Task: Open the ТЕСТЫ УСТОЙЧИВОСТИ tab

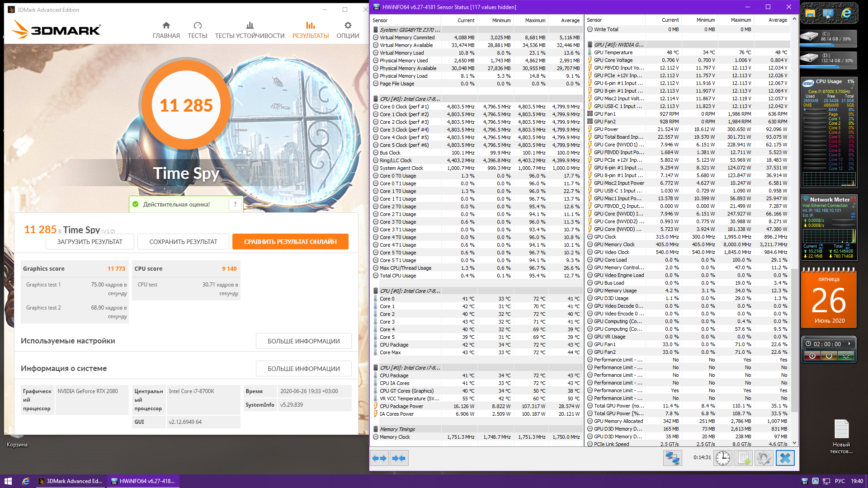Action: click(x=250, y=30)
